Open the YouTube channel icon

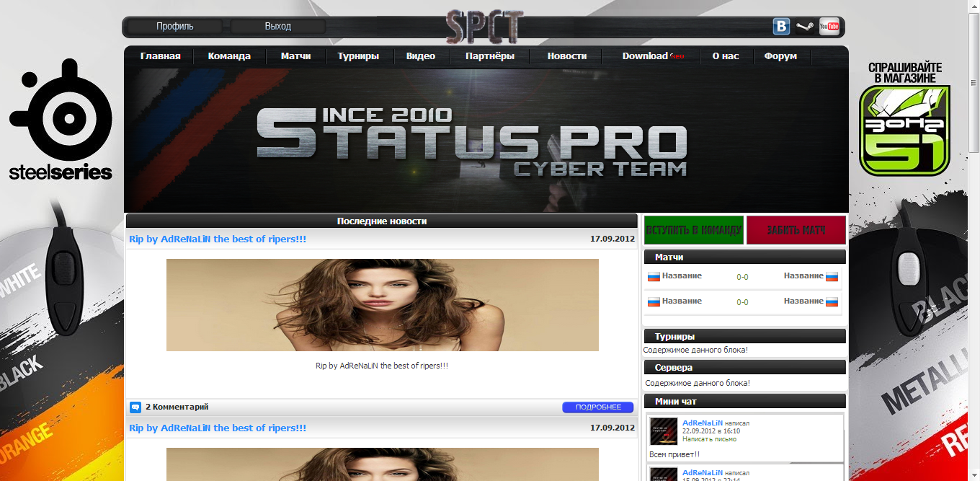tap(829, 26)
